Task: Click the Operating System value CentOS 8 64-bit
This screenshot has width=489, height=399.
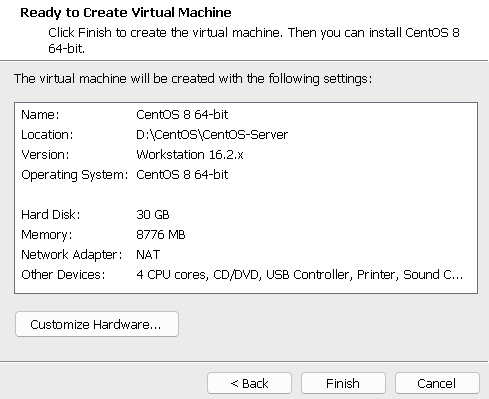Action: [x=182, y=175]
